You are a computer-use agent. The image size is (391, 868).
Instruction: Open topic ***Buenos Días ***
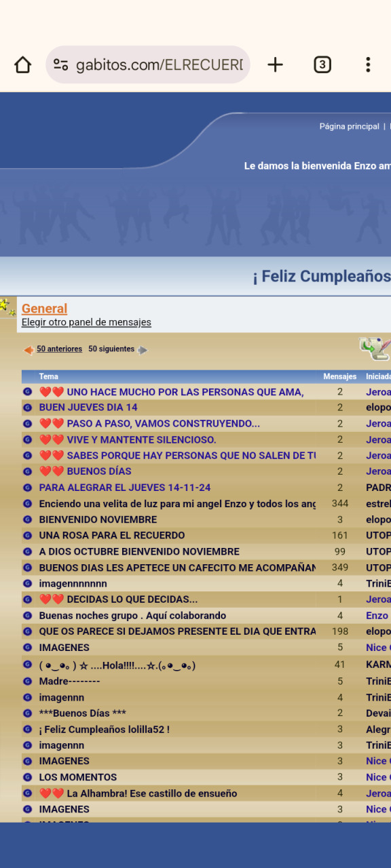pos(82,713)
